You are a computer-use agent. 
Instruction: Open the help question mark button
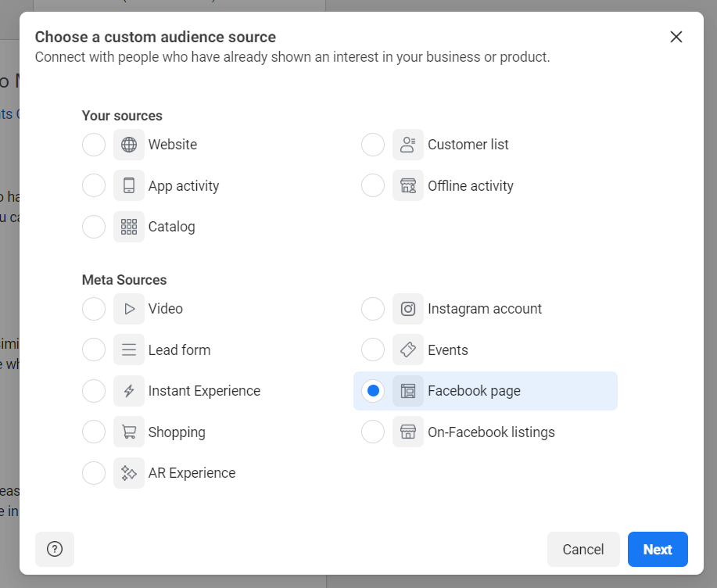tap(54, 549)
